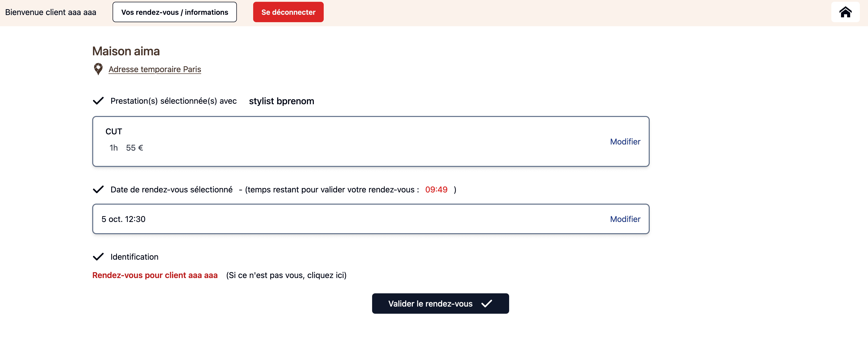Click the 5 oct. 12:30 date text
The width and height of the screenshot is (868, 342).
(123, 219)
